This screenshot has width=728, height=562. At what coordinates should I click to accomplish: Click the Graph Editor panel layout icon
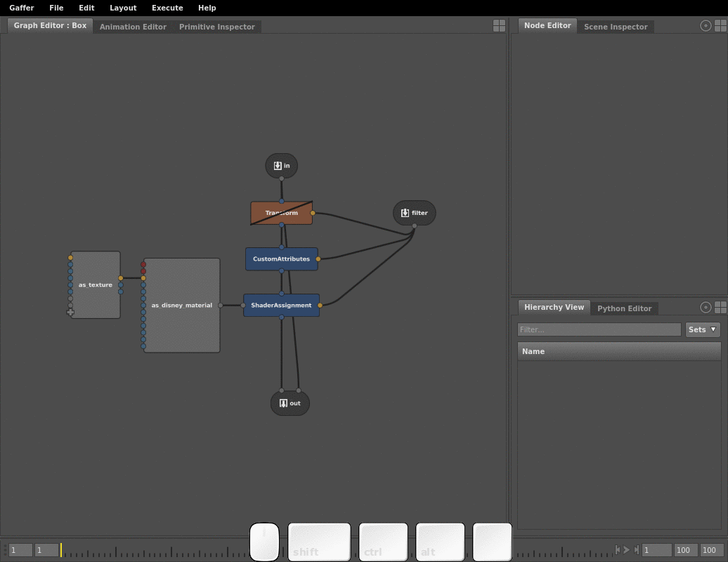click(x=499, y=26)
